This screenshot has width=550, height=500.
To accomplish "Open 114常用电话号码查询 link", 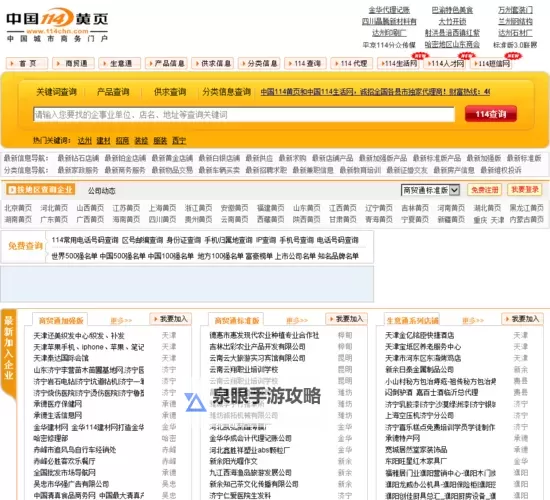I will pos(85,240).
